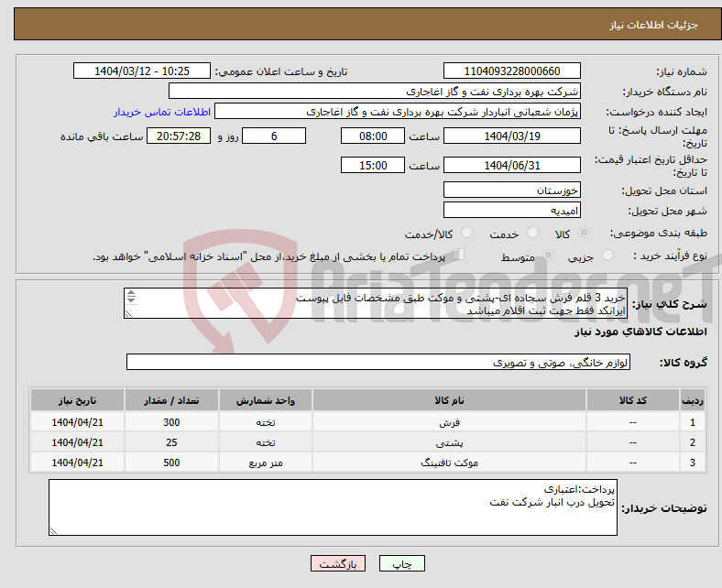Screen dimensions: 722x588
Task: Select the کالا radio button
Action: click(584, 233)
